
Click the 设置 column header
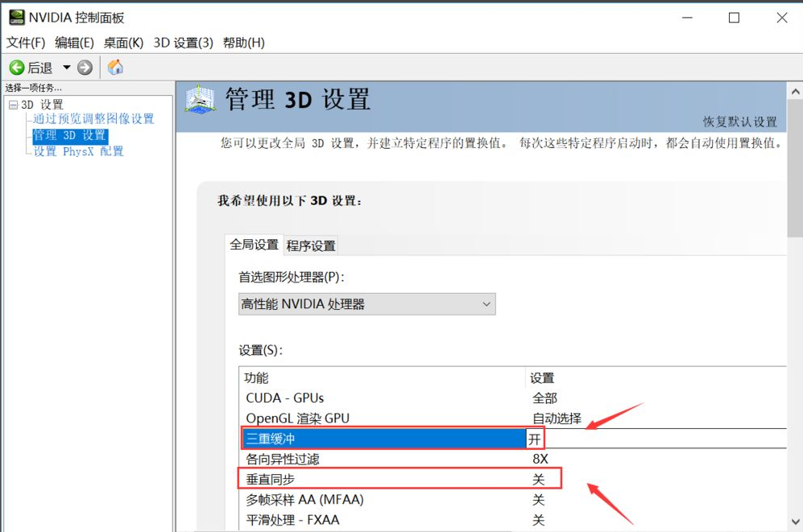coord(656,378)
